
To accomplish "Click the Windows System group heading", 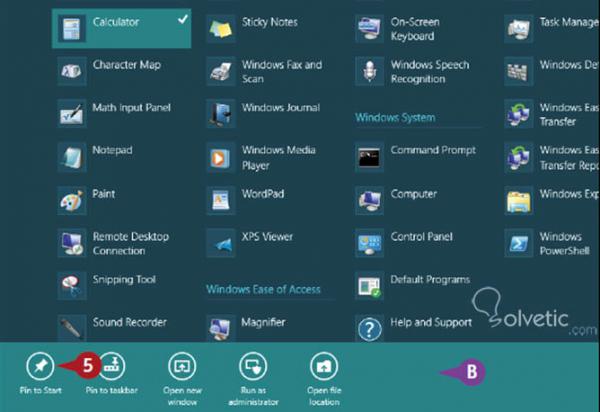I will (395, 117).
